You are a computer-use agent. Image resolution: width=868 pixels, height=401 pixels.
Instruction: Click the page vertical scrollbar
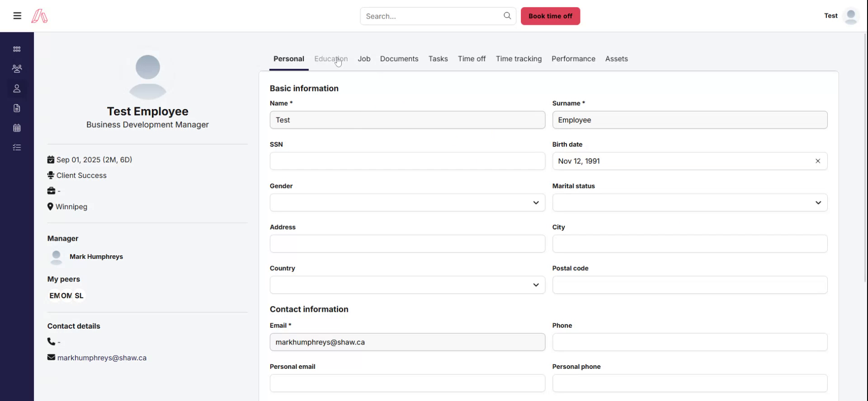point(865,158)
